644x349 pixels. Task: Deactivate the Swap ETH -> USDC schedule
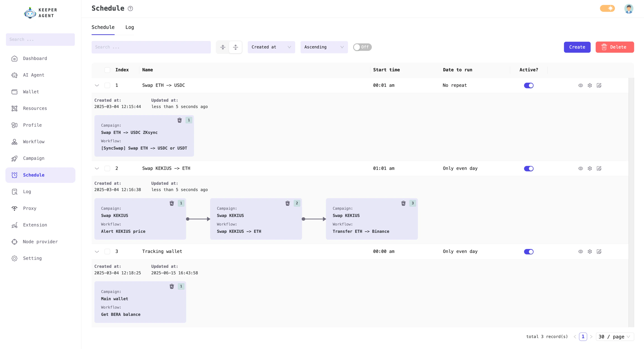528,85
